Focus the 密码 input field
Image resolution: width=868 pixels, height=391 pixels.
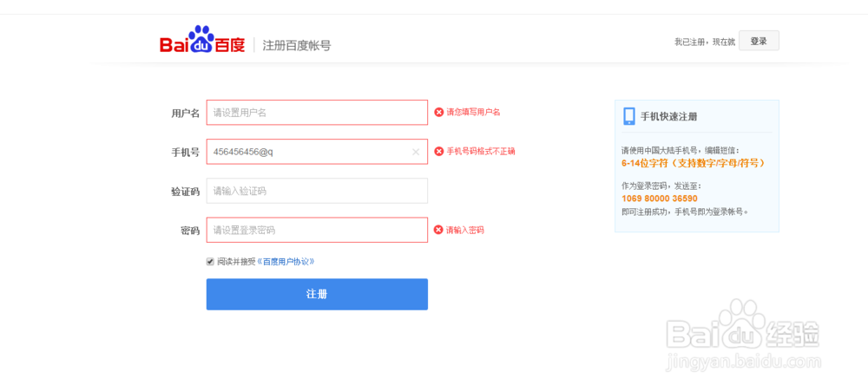click(x=317, y=230)
